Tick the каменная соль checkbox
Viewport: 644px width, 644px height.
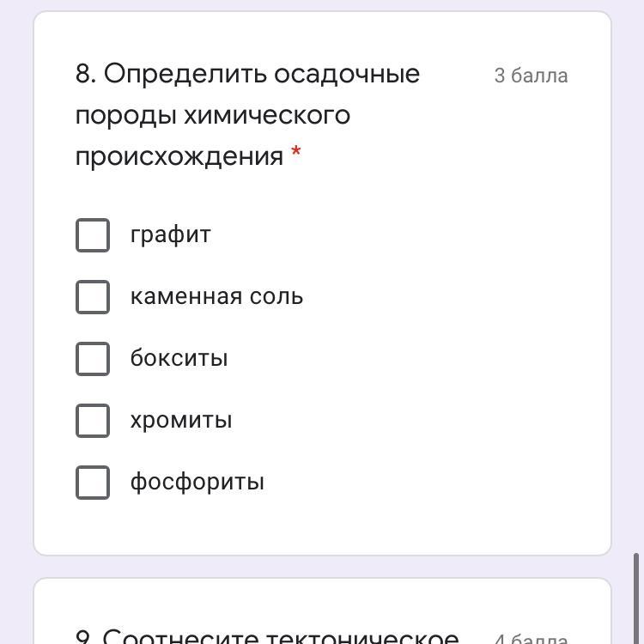[x=93, y=297]
